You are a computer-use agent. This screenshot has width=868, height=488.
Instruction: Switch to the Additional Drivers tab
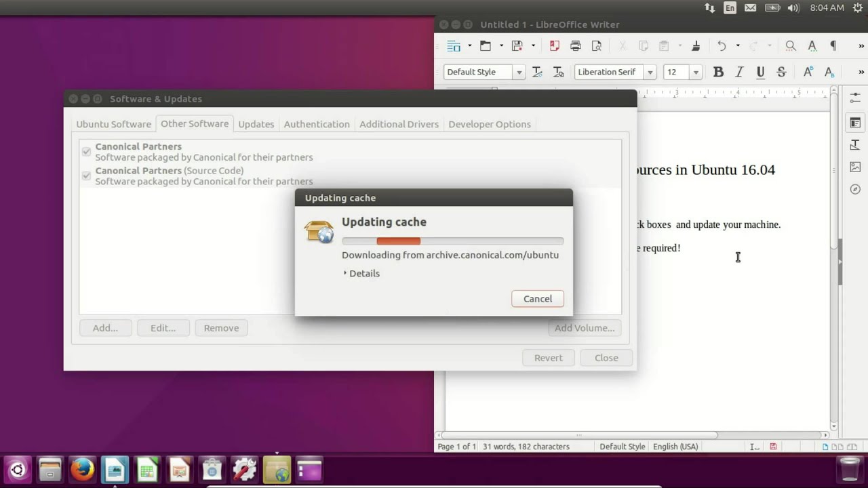tap(399, 124)
